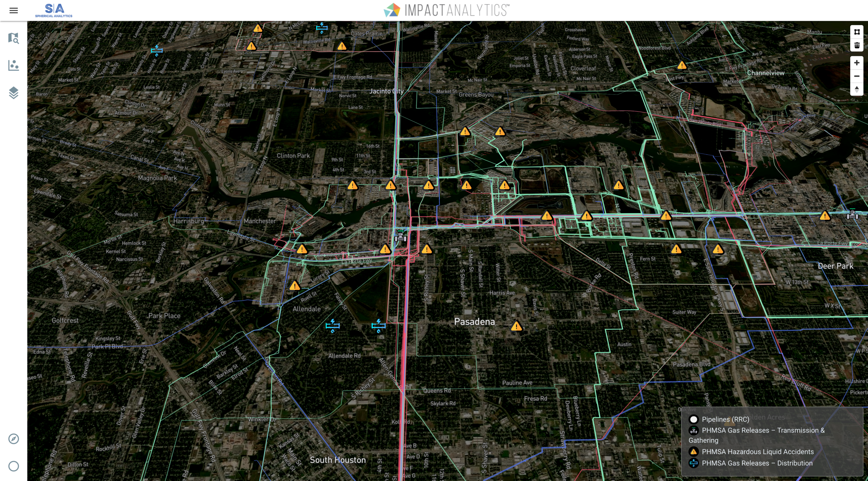The width and height of the screenshot is (868, 481).
Task: Click the Golfcrest neighborhood label
Action: (65, 320)
